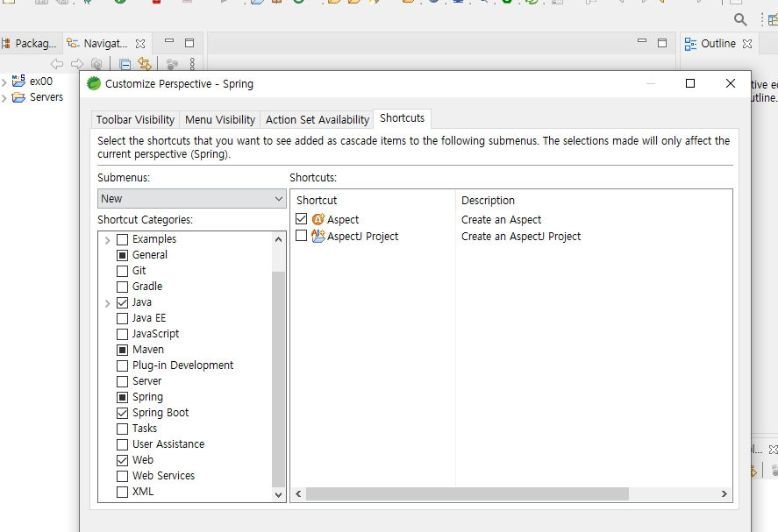The height and width of the screenshot is (532, 778).
Task: Toggle Link with Editor in Navigator
Action: (x=145, y=64)
